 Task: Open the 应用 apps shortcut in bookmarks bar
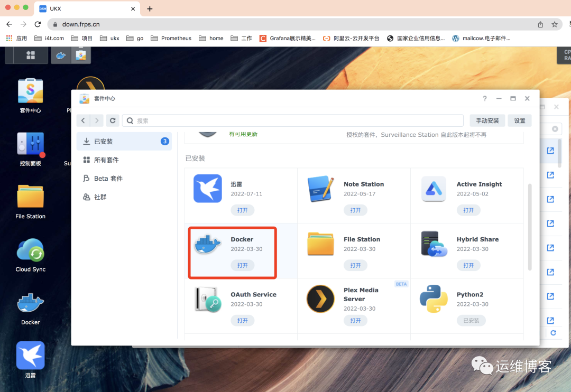coord(16,38)
